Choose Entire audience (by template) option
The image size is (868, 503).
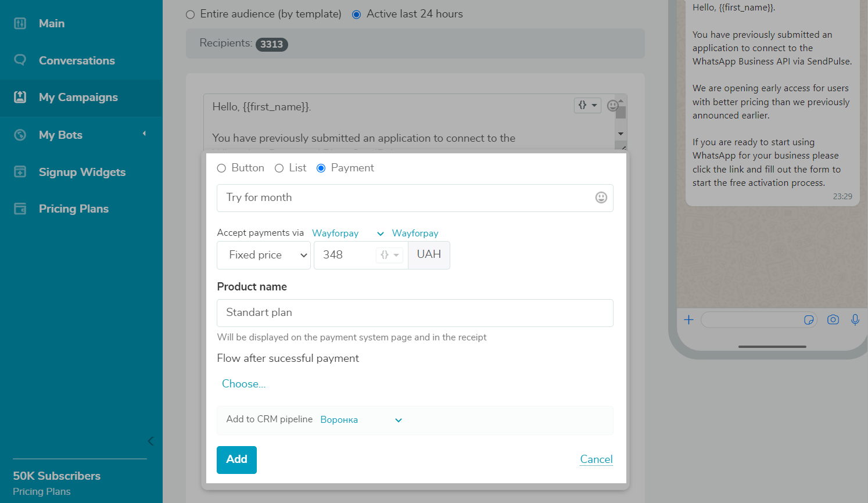click(191, 15)
